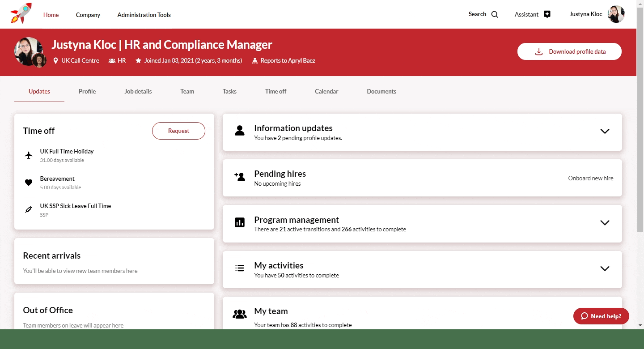Open the Need help? chat widget
This screenshot has width=644, height=349.
(x=601, y=316)
